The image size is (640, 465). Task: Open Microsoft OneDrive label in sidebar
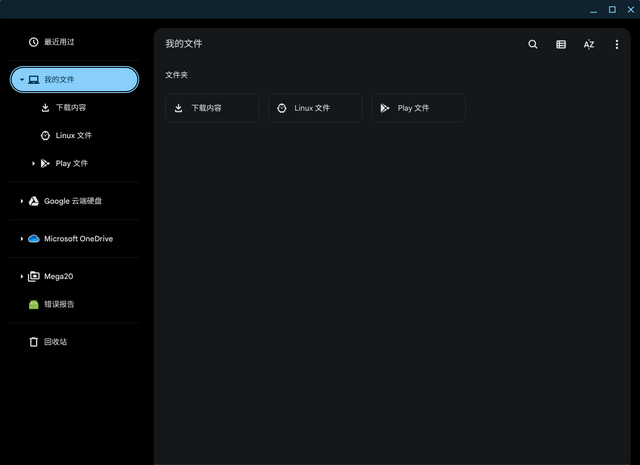click(78, 239)
